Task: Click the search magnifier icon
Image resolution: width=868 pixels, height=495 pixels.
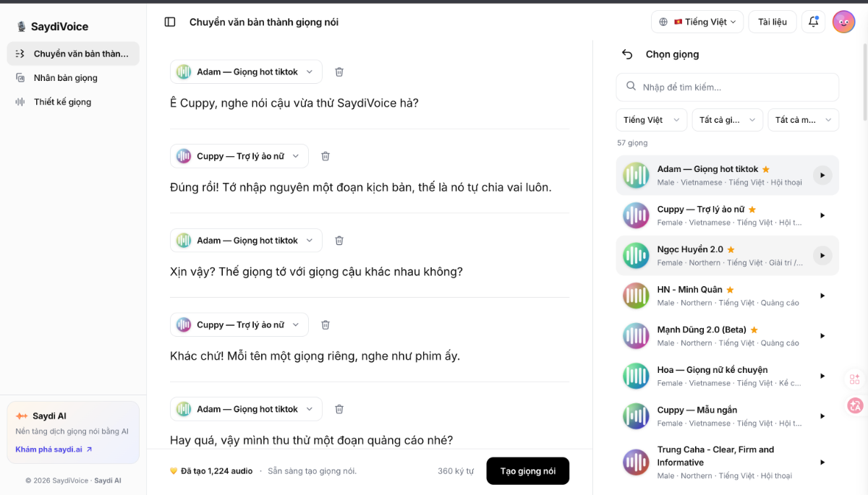Action: (631, 87)
